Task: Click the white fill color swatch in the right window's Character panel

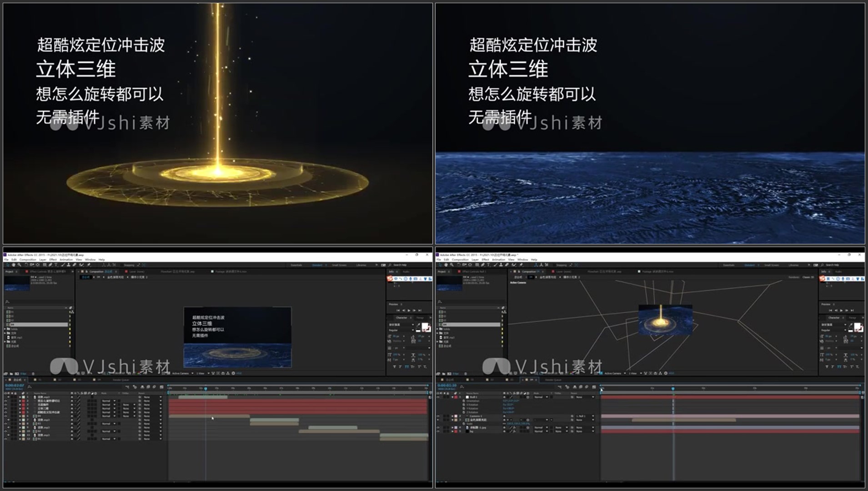Action: click(857, 326)
